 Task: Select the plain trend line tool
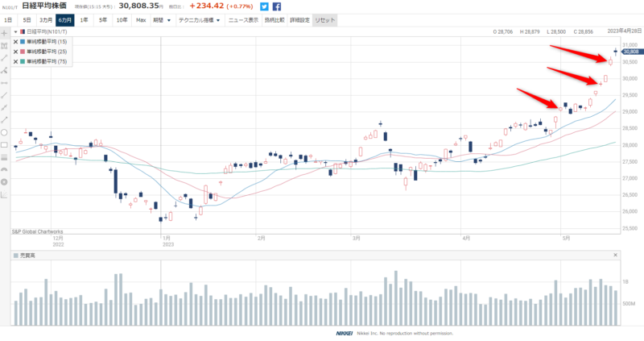[x=4, y=95]
